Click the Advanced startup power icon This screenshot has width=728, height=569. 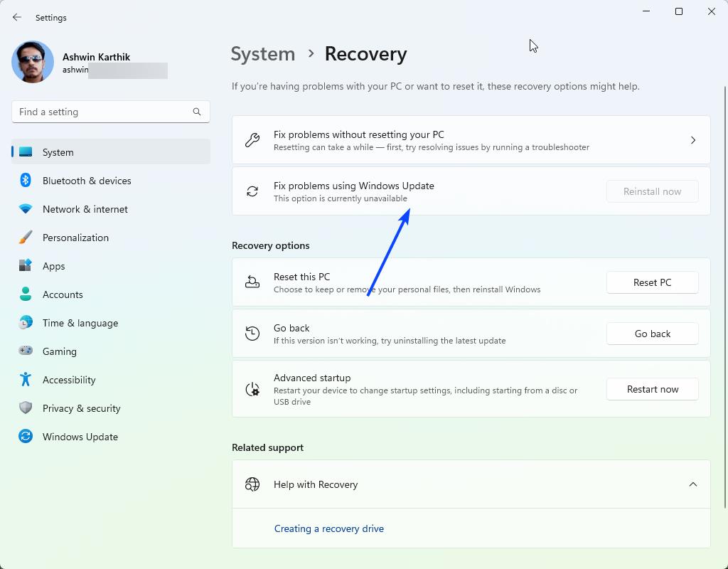tap(252, 389)
